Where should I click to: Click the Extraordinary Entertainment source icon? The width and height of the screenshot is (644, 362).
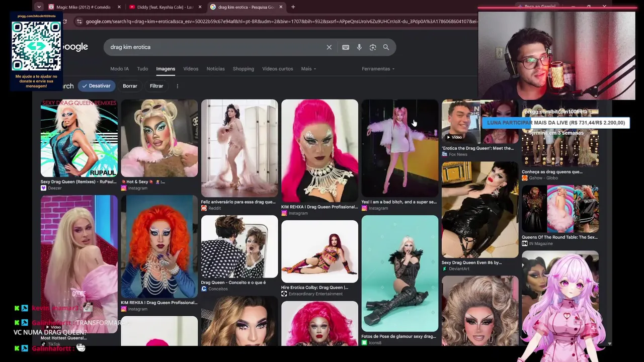284,294
